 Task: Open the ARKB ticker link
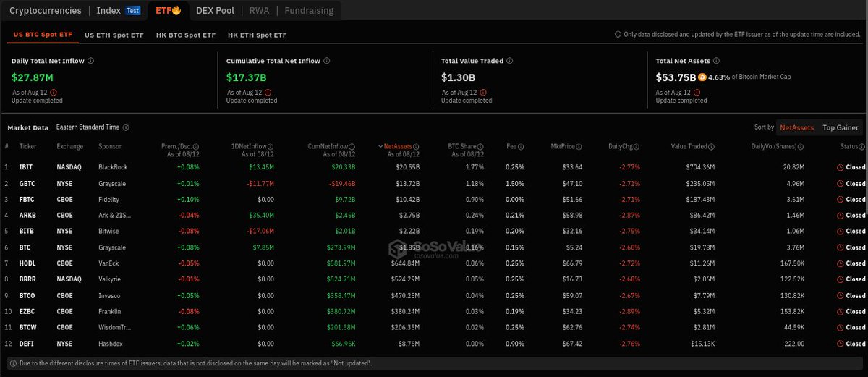tap(27, 215)
